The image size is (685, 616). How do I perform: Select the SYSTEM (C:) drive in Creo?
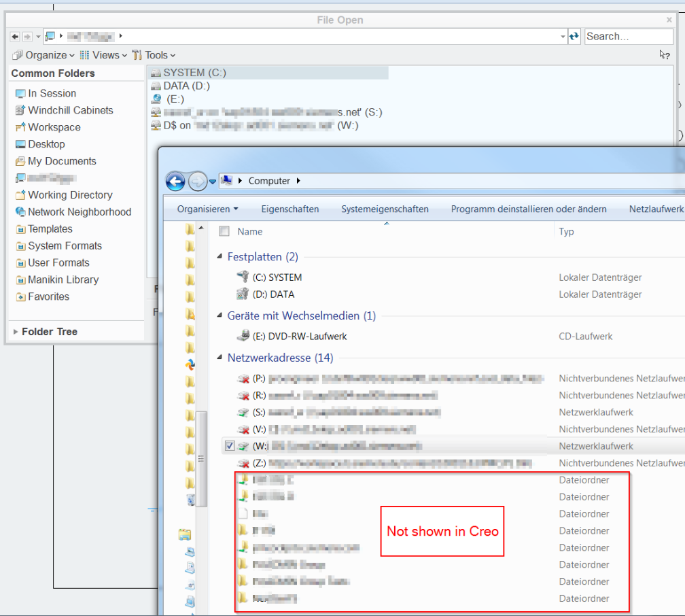pyautogui.click(x=194, y=73)
